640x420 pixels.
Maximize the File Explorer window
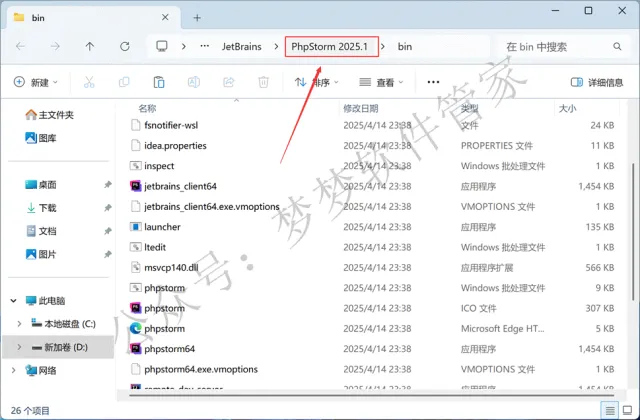click(x=588, y=11)
